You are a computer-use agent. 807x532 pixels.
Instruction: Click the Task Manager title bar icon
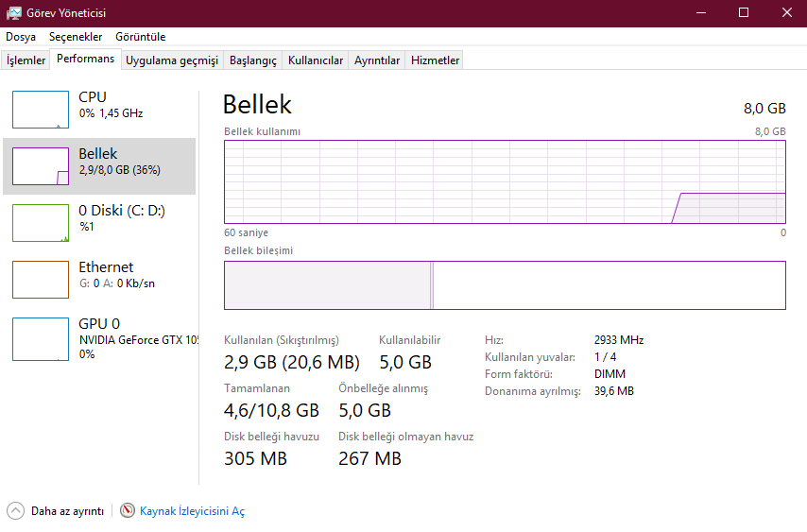pyautogui.click(x=14, y=13)
